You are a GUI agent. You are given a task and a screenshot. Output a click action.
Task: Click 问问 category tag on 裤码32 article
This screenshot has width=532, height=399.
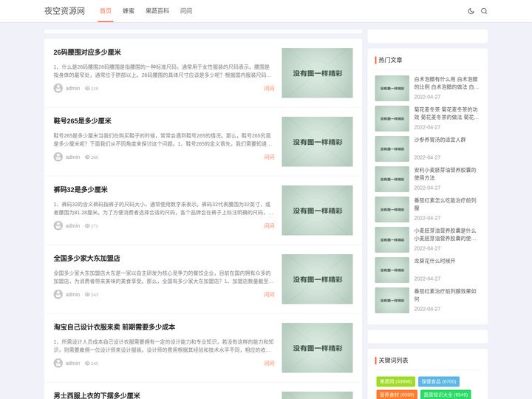tap(269, 225)
